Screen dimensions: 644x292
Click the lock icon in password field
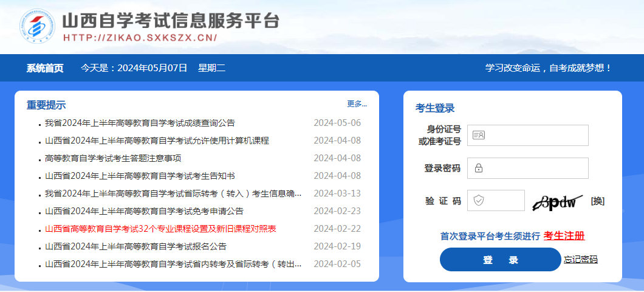pos(479,169)
